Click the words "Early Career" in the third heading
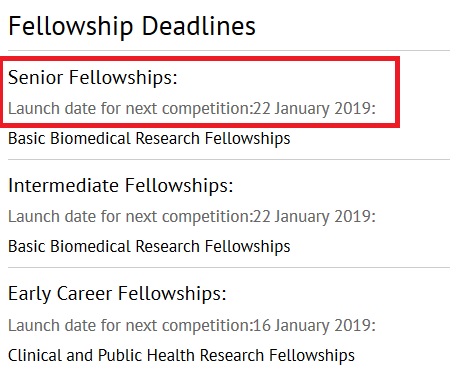The image size is (456, 382). click(60, 294)
